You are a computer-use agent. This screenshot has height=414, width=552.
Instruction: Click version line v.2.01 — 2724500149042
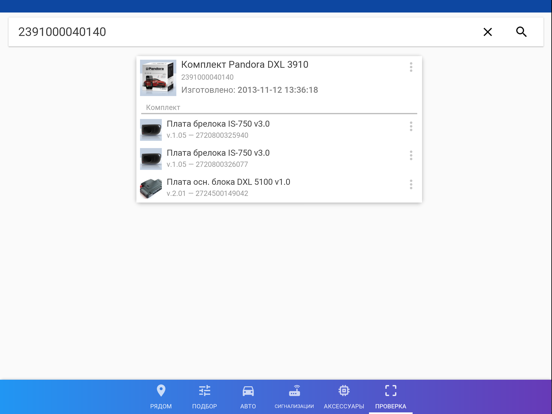click(x=207, y=193)
